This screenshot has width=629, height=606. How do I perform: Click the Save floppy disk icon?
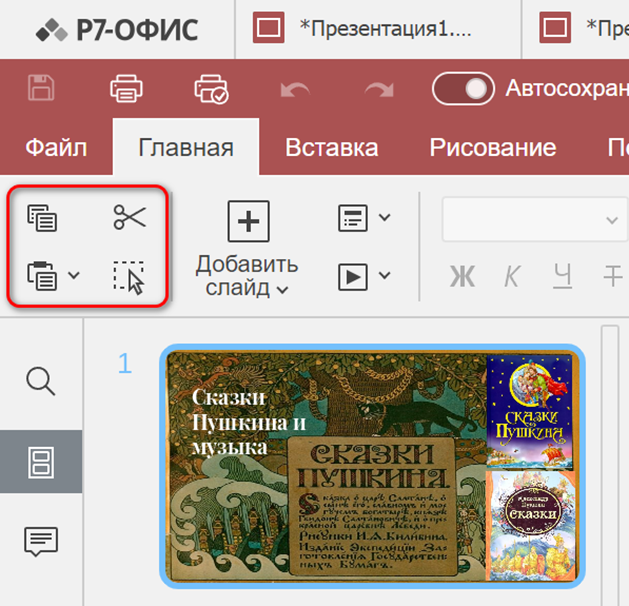(41, 87)
